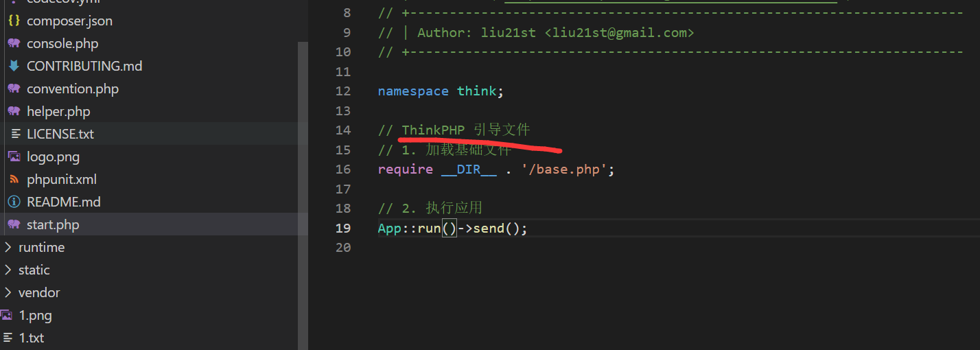Open logo.png in the file list
Viewport: 980px width, 350px height.
tap(53, 156)
